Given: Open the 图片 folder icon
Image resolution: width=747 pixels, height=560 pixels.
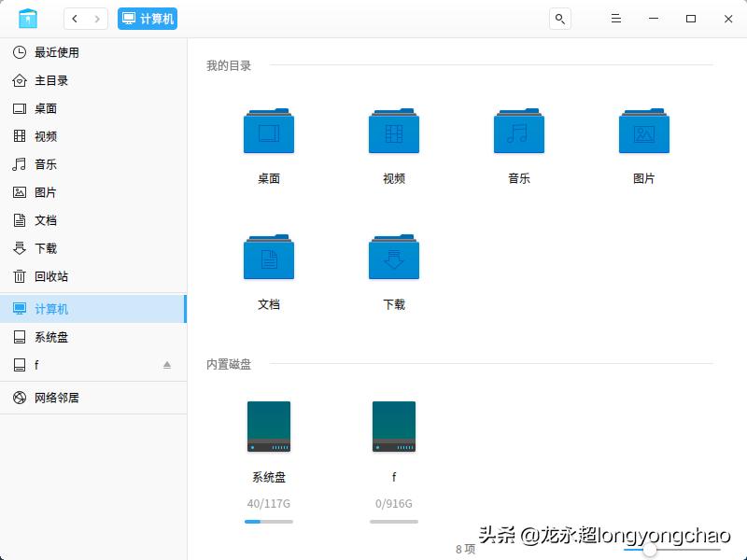Looking at the screenshot, I should coord(642,131).
